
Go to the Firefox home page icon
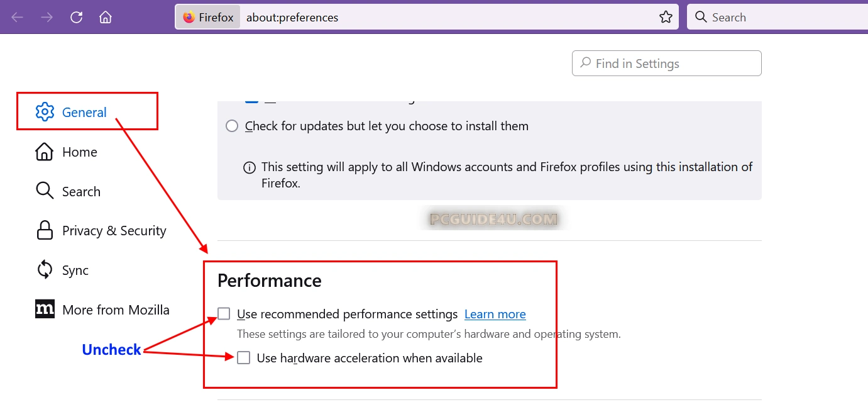pyautogui.click(x=106, y=17)
